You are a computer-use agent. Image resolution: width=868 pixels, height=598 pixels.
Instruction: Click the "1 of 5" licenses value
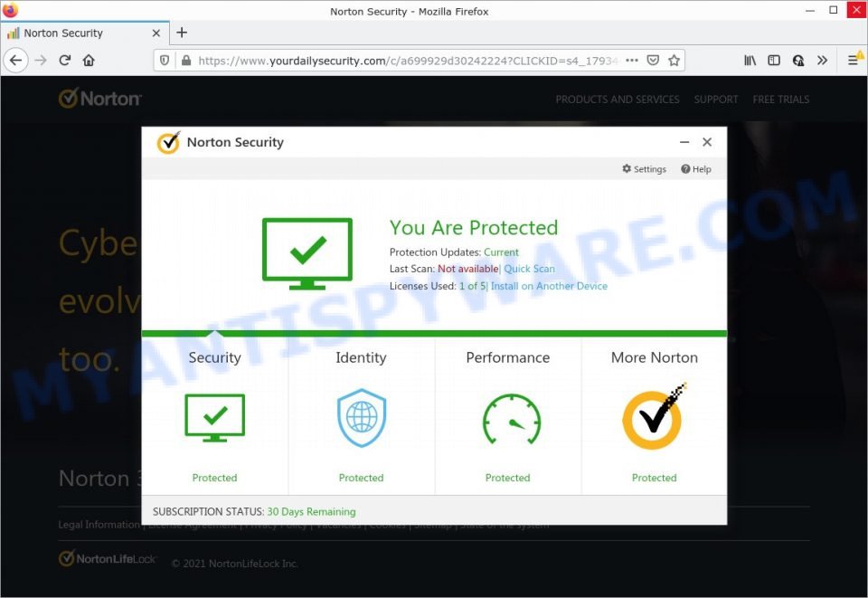(472, 286)
